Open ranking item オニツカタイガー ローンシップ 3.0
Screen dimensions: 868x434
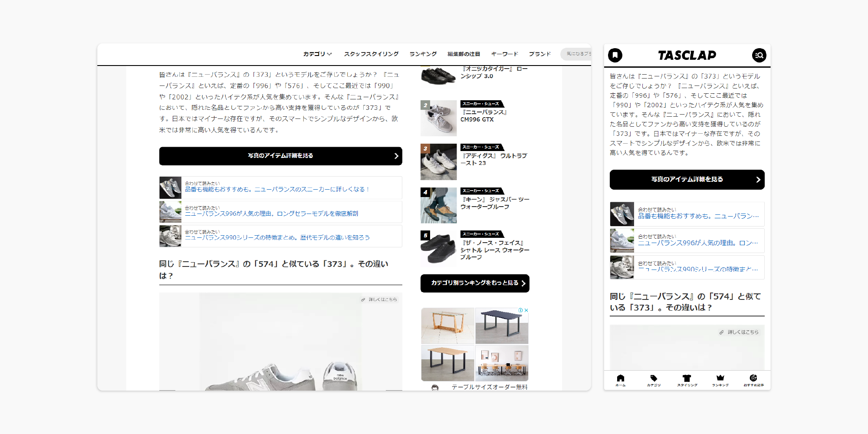(x=494, y=72)
